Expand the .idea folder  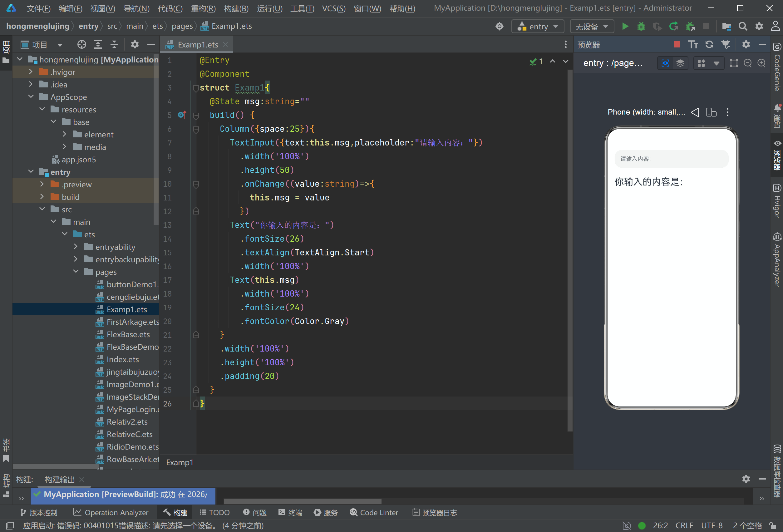tap(31, 84)
